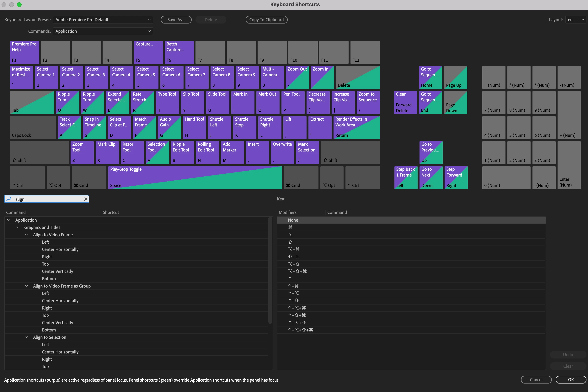Click the Play-Stop Toggle Space key
588x392 pixels.
(x=195, y=177)
